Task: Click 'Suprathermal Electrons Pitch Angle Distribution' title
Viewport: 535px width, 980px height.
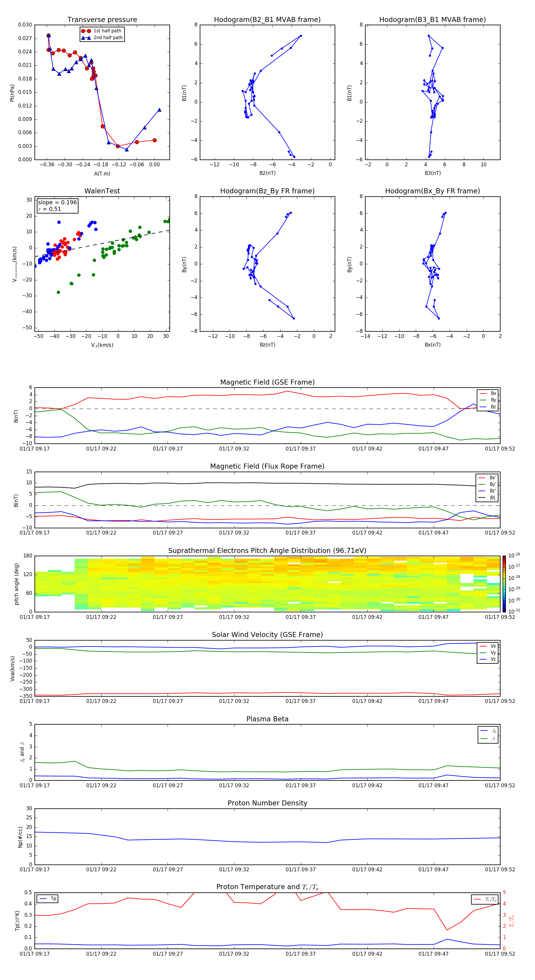Action: coord(267,551)
